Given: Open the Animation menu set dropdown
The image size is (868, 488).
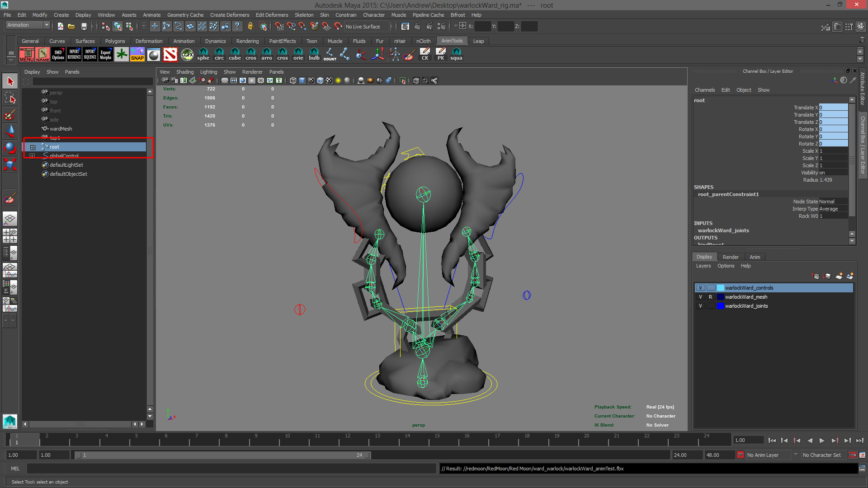Looking at the screenshot, I should 28,25.
